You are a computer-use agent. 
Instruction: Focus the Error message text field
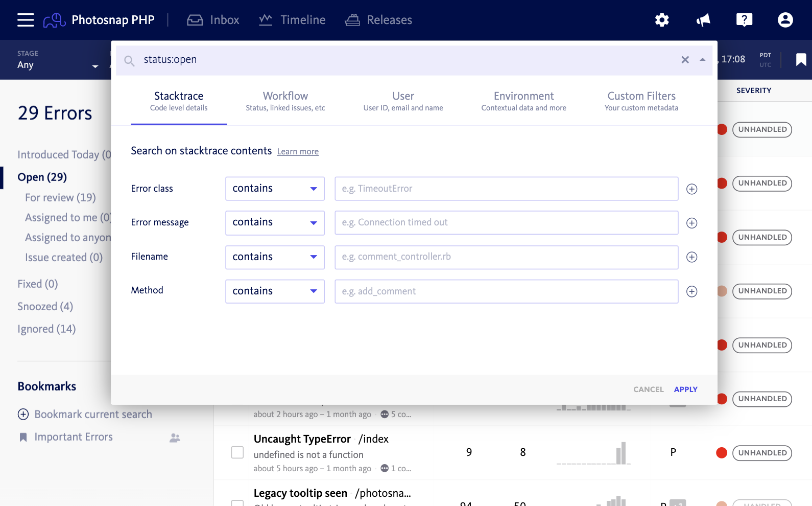[506, 223]
